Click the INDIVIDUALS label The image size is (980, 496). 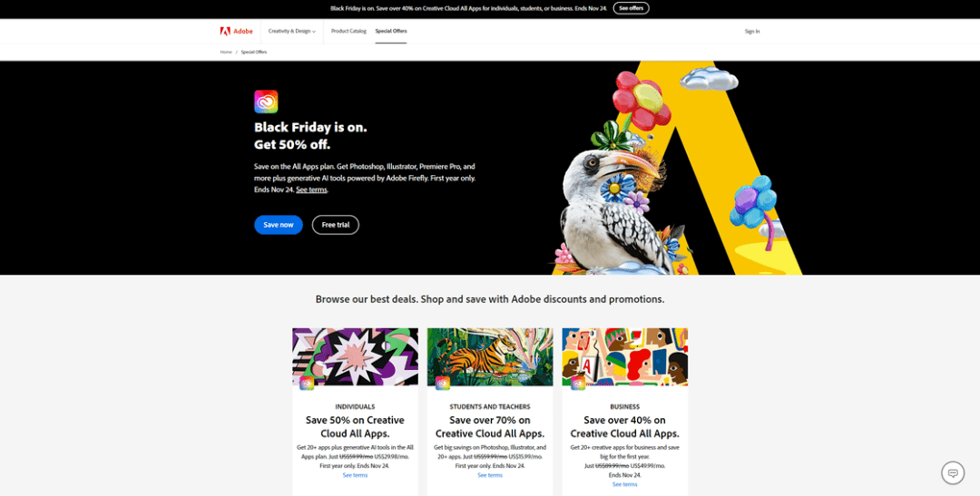point(355,406)
